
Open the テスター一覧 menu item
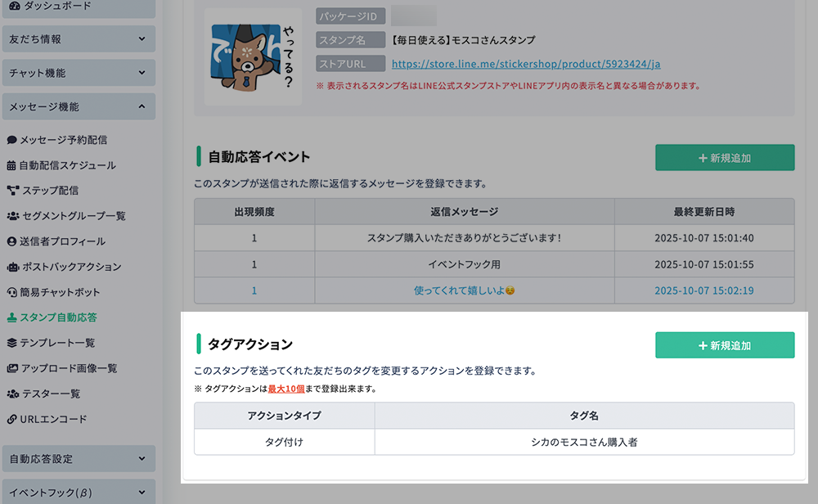(49, 394)
